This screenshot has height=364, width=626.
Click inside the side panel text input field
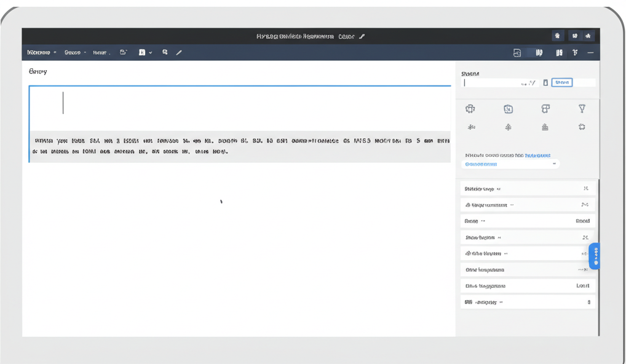tap(492, 82)
